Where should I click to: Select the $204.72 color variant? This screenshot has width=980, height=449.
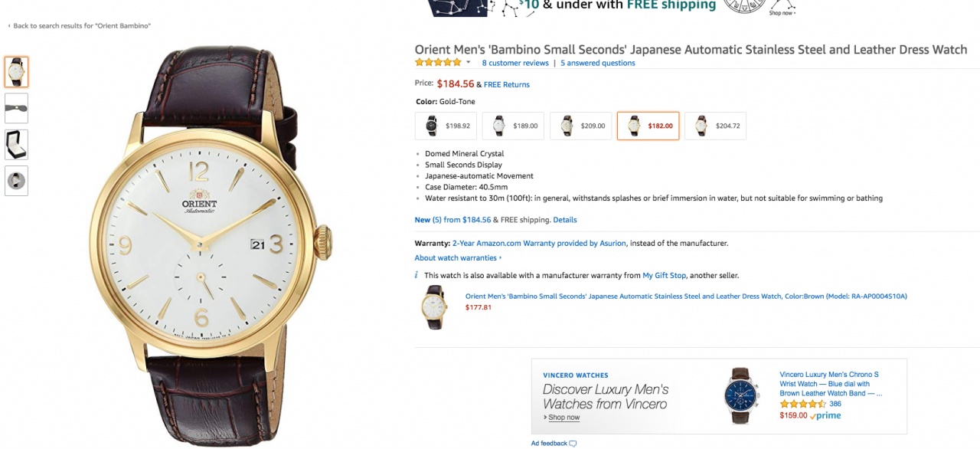pyautogui.click(x=715, y=126)
